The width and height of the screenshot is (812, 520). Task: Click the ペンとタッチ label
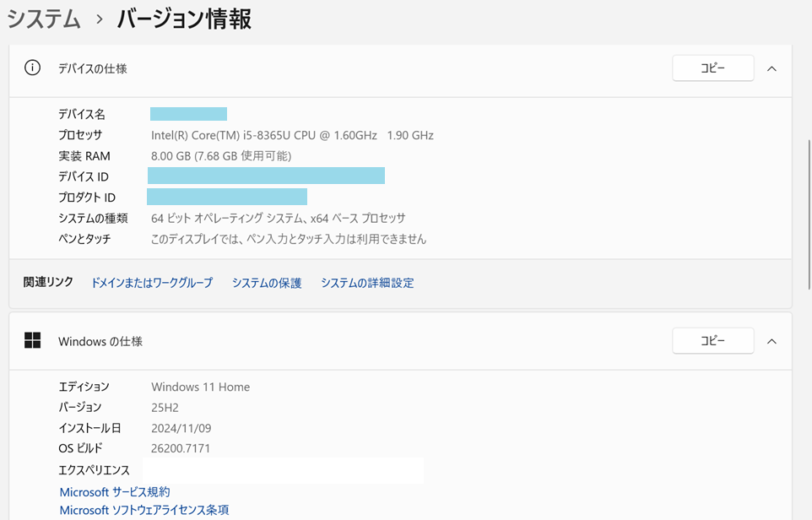[x=84, y=239]
